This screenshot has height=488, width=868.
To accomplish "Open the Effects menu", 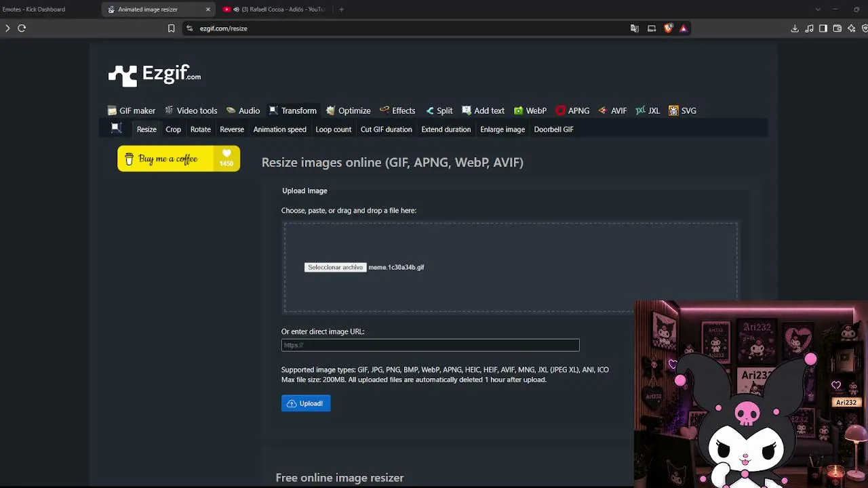I will click(397, 110).
